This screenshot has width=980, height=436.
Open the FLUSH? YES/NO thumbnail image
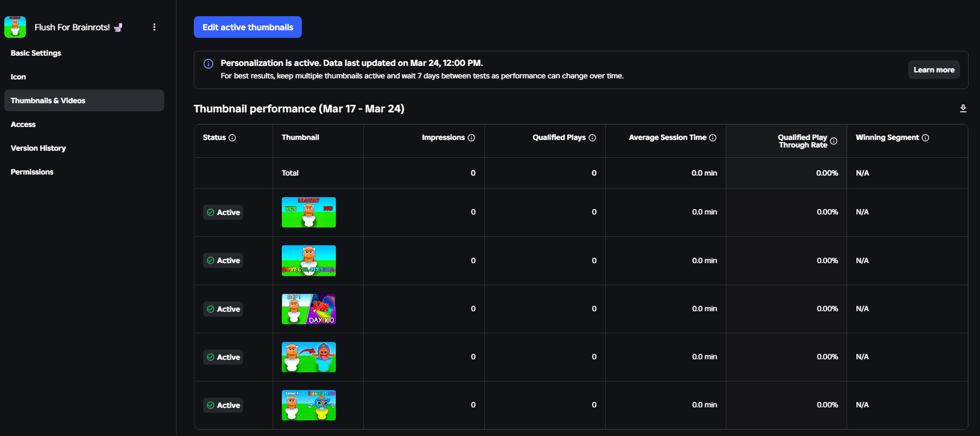[309, 212]
